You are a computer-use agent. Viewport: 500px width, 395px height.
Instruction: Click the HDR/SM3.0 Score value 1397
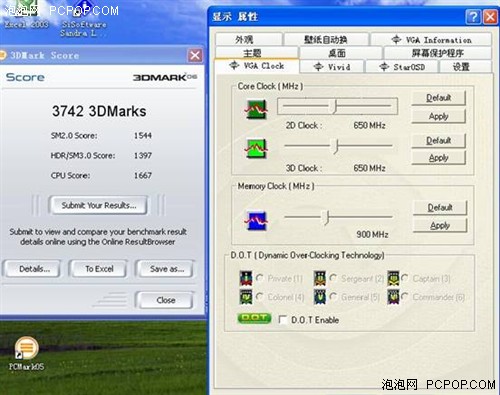[143, 155]
